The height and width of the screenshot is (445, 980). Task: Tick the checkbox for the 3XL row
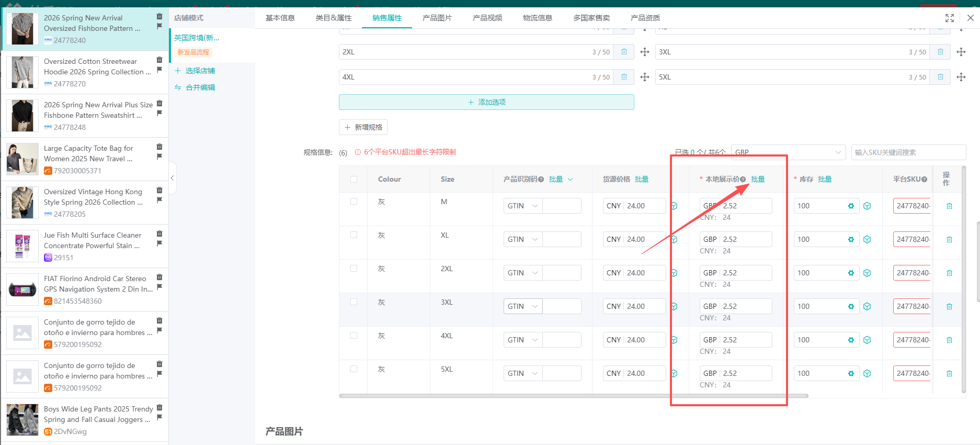[354, 302]
